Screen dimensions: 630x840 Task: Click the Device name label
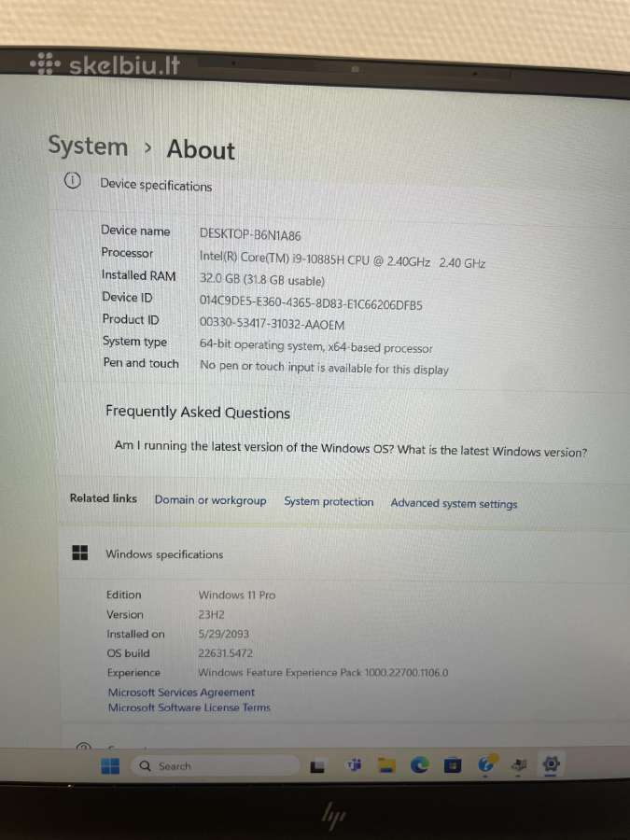pos(135,231)
